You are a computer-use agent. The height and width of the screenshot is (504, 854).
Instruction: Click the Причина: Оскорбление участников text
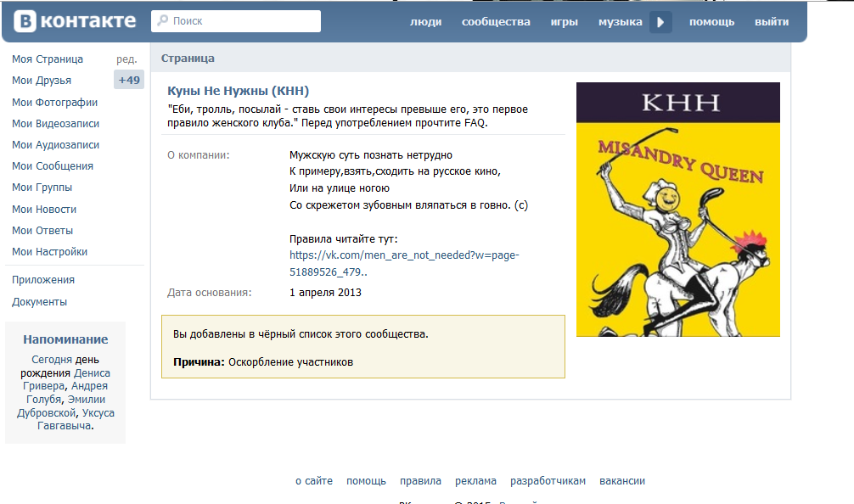[263, 362]
